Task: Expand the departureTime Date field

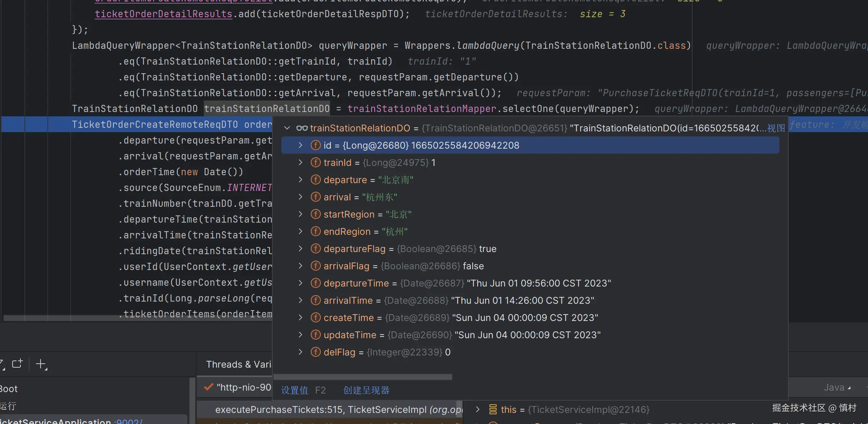Action: [x=300, y=283]
